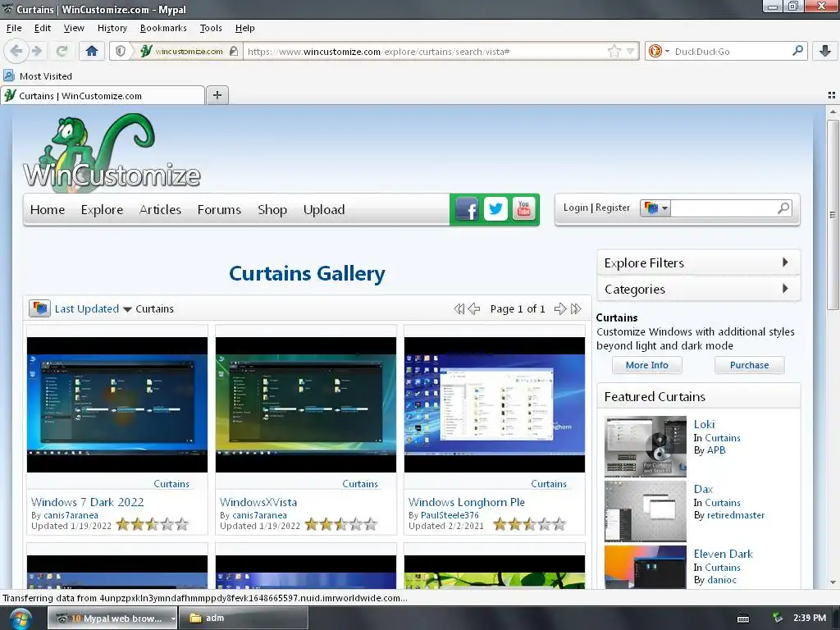Go forward with the browser Forward arrow
Viewport: 840px width, 630px height.
pos(36,51)
